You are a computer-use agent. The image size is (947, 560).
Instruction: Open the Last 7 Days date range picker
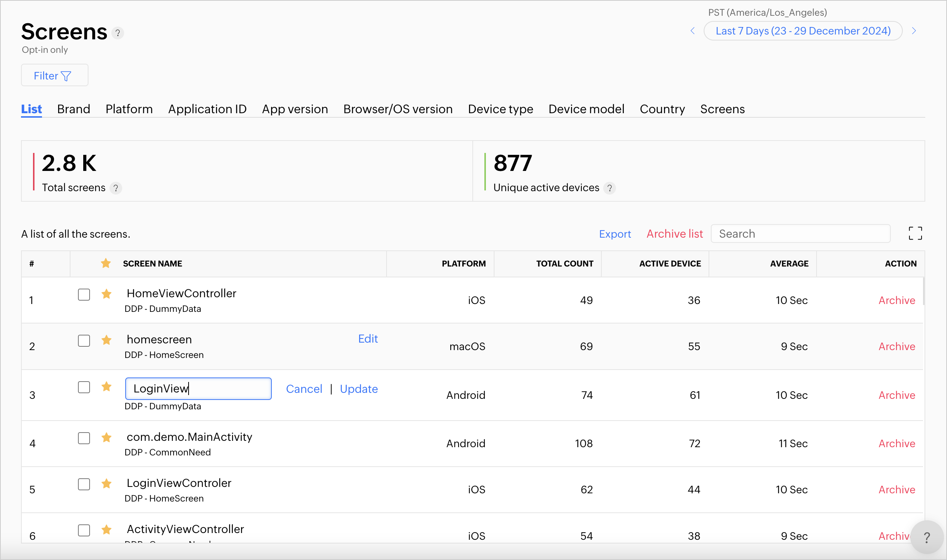coord(803,31)
